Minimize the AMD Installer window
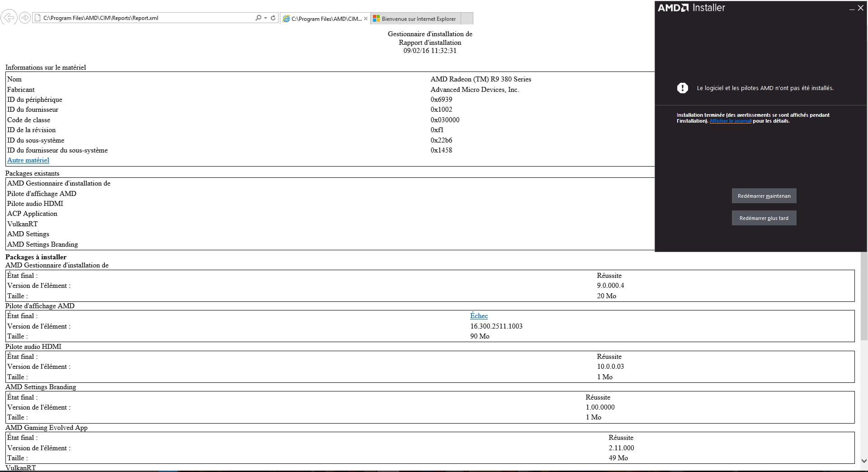Screen dimensions: 868x472 click(x=852, y=8)
